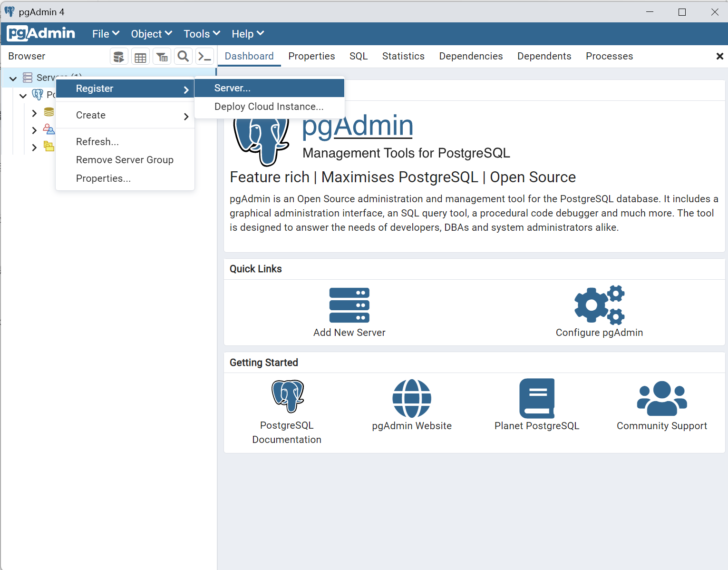Switch to the Processes tab
The width and height of the screenshot is (728, 570).
[x=609, y=56]
